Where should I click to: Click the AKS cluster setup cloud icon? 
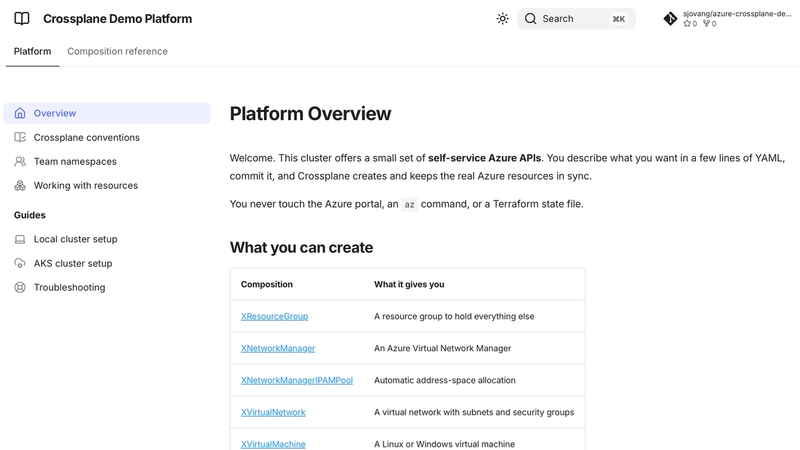(20, 263)
